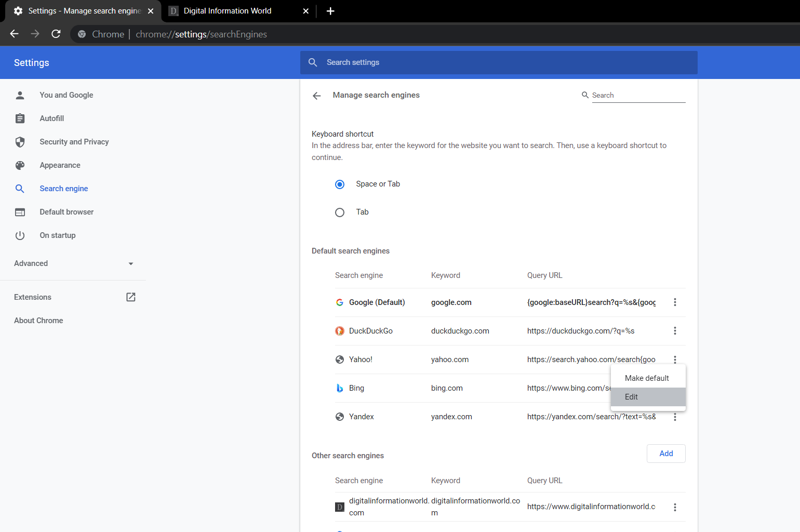Click the Extensions external link icon
The width and height of the screenshot is (800, 532).
(131, 297)
